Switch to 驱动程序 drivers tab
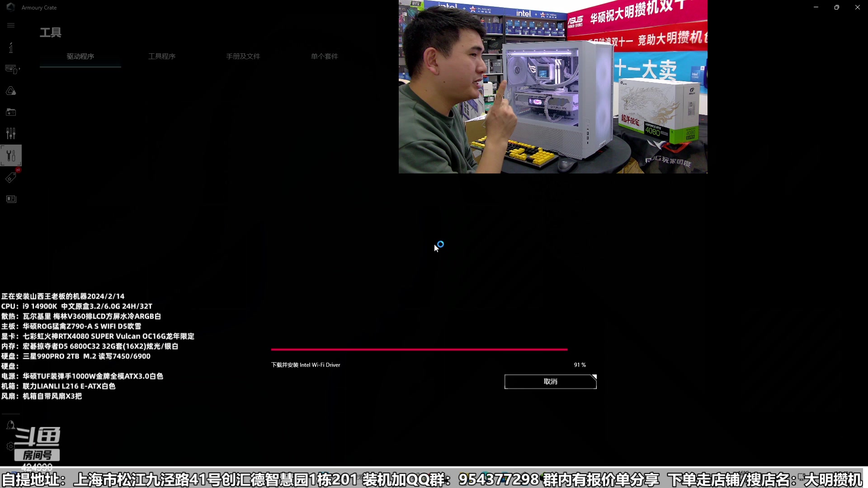Screen dimensions: 868x488 (80, 56)
